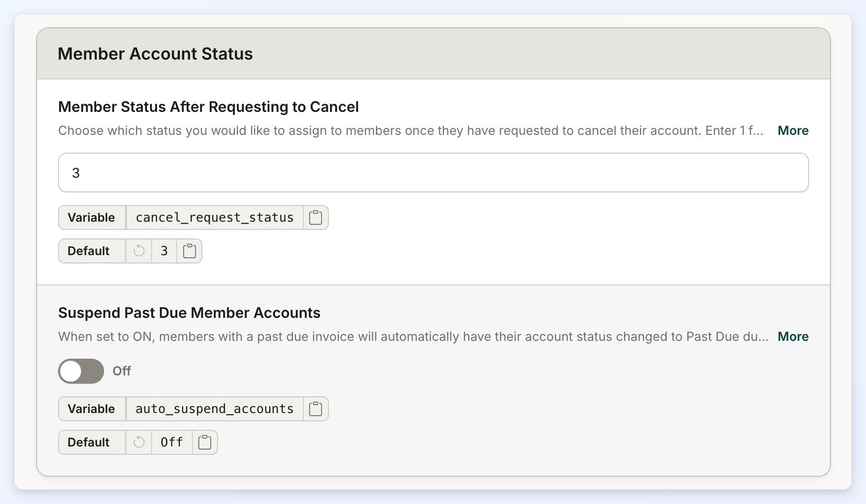Reset suspend setting to default Off
The height and width of the screenshot is (504, 866).
point(139,442)
